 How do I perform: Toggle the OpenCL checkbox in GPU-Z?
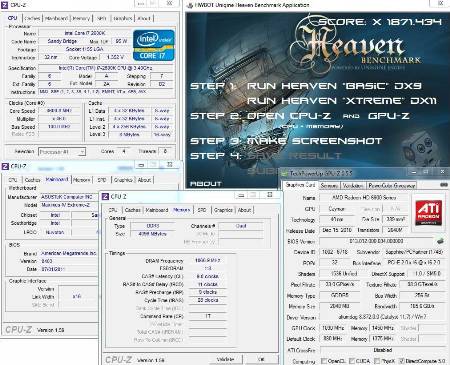323,361
